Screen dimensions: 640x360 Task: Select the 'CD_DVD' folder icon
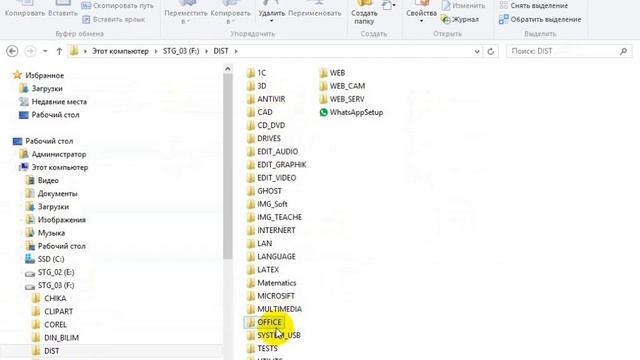[251, 125]
